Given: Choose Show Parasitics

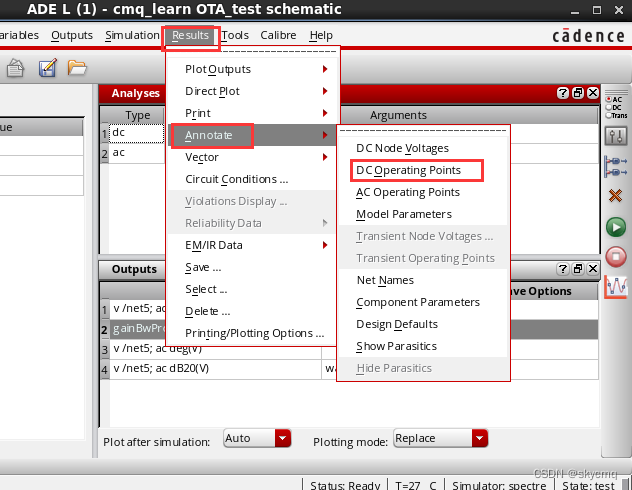Looking at the screenshot, I should [x=423, y=346].
